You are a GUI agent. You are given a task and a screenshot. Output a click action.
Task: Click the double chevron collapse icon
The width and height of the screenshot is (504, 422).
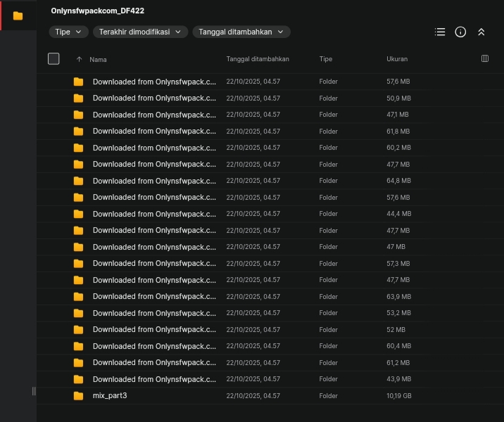(481, 32)
